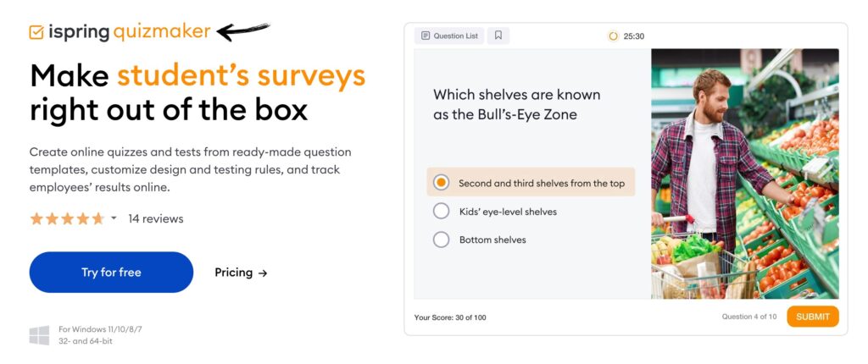Image resolution: width=868 pixels, height=364 pixels.
Task: Choose the 'Bottom shelves' radio option
Action: point(441,240)
